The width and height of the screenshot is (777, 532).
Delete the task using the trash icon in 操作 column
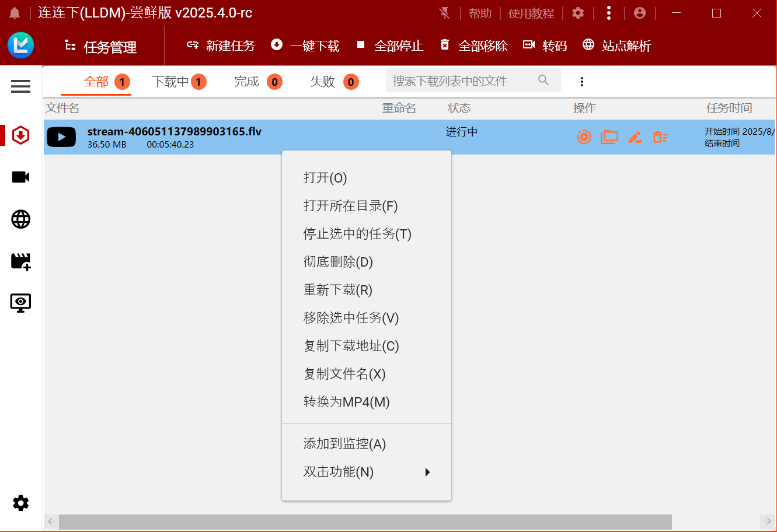pyautogui.click(x=660, y=137)
